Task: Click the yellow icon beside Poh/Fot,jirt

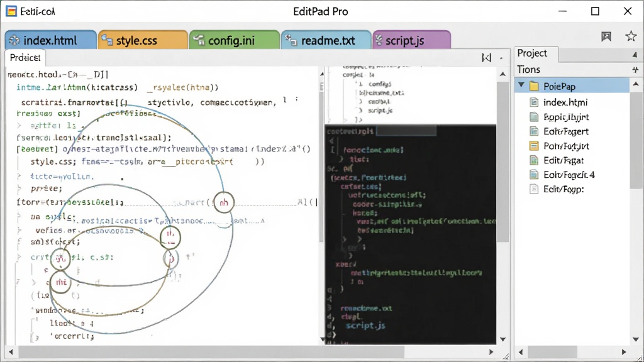Action: click(x=534, y=146)
